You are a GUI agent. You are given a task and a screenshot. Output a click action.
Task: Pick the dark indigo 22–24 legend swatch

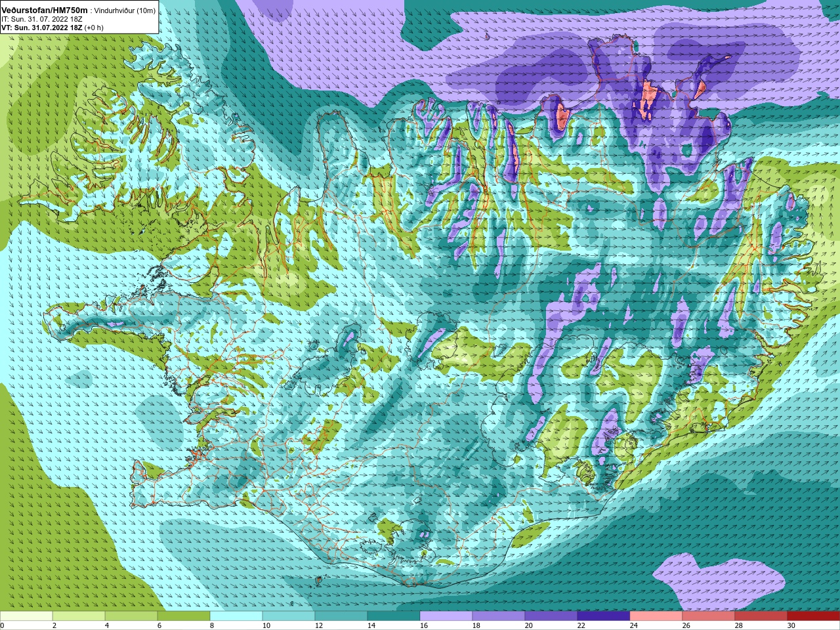(x=604, y=616)
